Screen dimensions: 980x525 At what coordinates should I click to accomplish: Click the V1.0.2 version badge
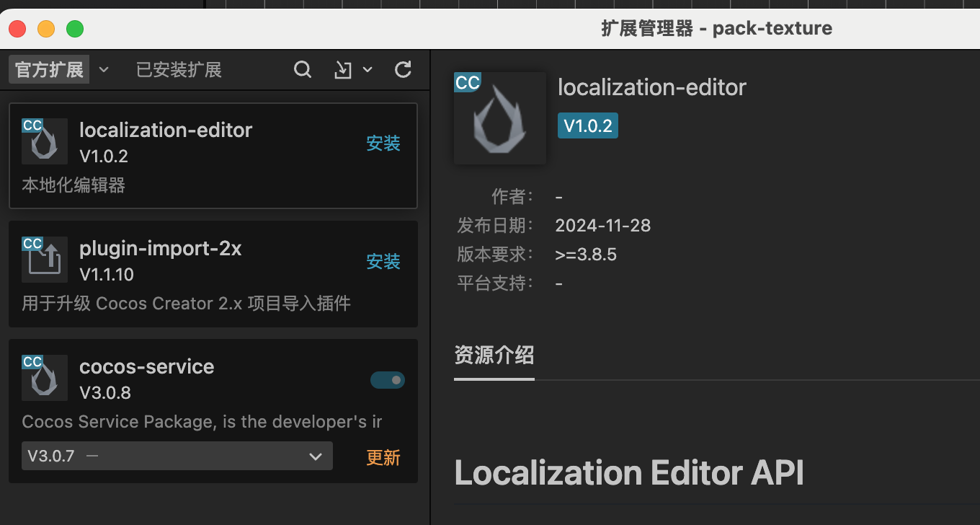pyautogui.click(x=588, y=126)
